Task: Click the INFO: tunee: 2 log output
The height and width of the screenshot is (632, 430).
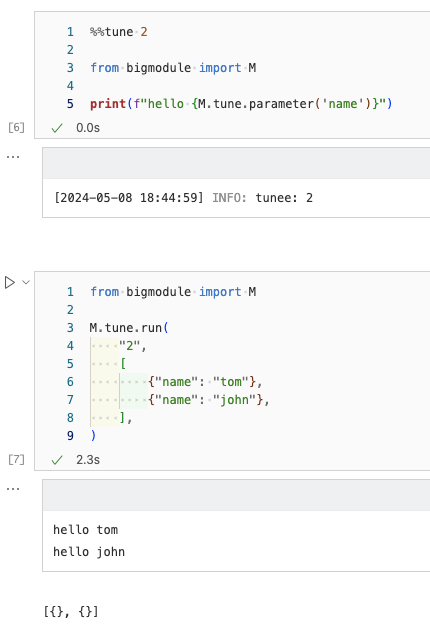Action: [263, 198]
